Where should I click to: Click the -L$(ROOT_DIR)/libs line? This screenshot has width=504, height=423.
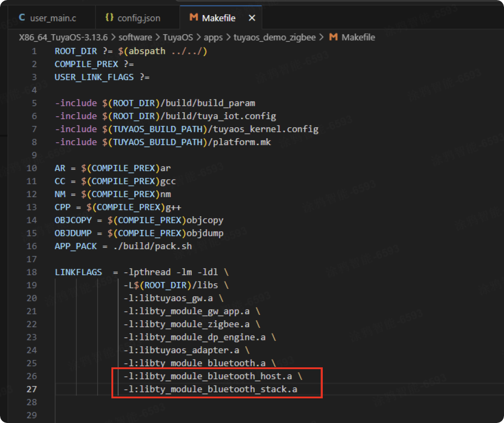176,285
